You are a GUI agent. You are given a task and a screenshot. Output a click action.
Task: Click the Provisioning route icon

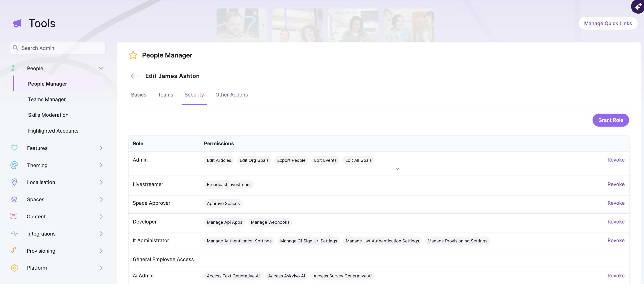14,251
